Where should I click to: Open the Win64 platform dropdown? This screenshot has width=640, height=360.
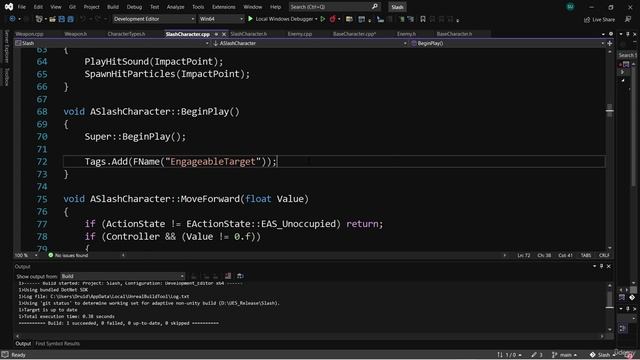tap(221, 19)
